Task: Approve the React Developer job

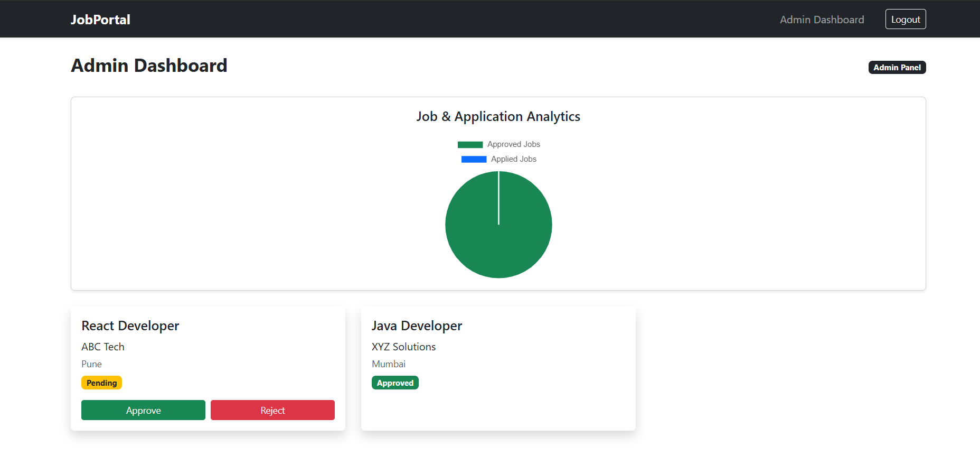Action: [143, 410]
